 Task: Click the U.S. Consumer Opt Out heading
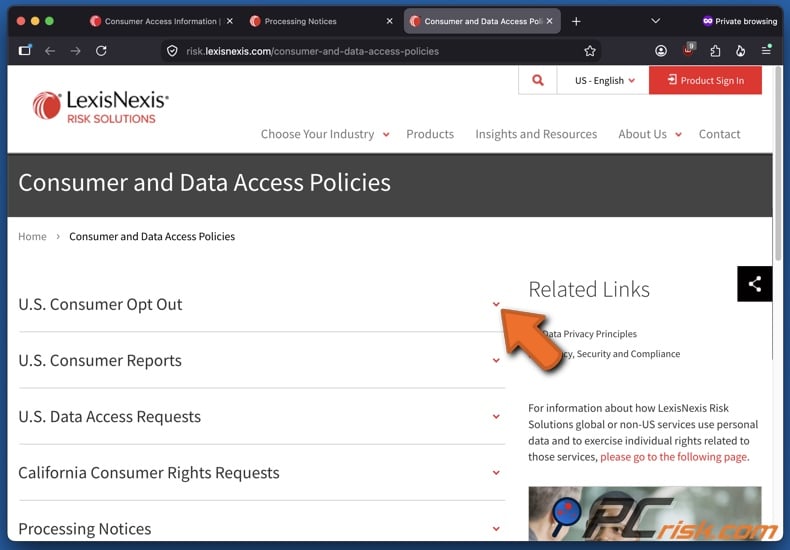[x=100, y=304]
